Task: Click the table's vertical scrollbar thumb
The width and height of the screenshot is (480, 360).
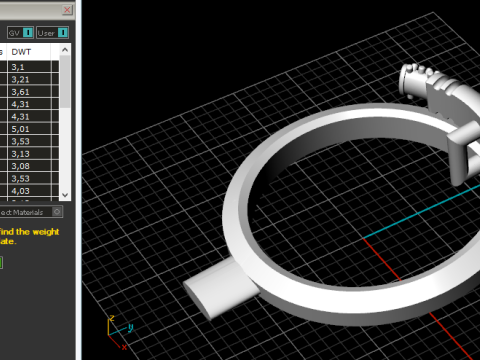Action: pos(65,82)
